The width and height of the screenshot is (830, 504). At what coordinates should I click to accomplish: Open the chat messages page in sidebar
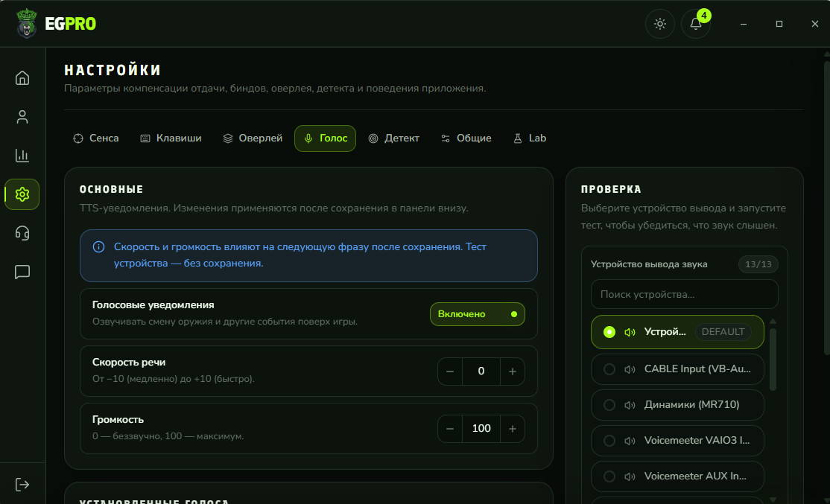coord(22,272)
